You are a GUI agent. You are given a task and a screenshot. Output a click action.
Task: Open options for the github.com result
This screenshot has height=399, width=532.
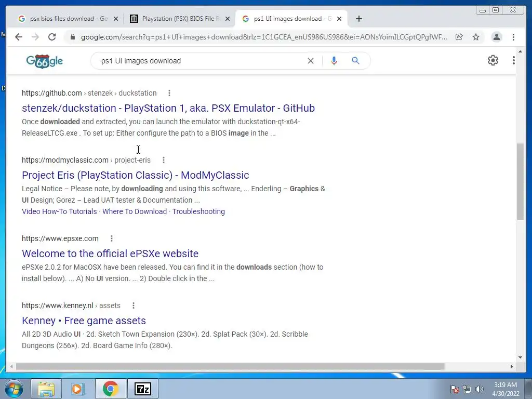(x=169, y=93)
